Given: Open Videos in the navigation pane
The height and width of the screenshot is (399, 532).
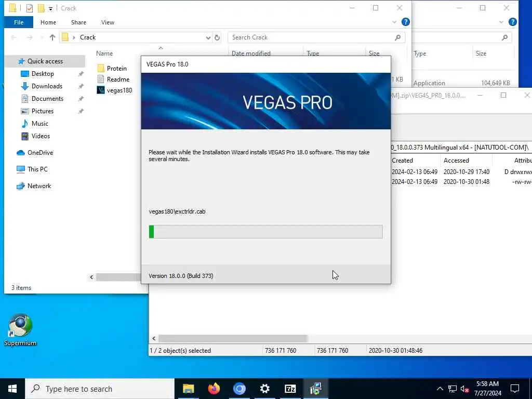Looking at the screenshot, I should pos(41,136).
